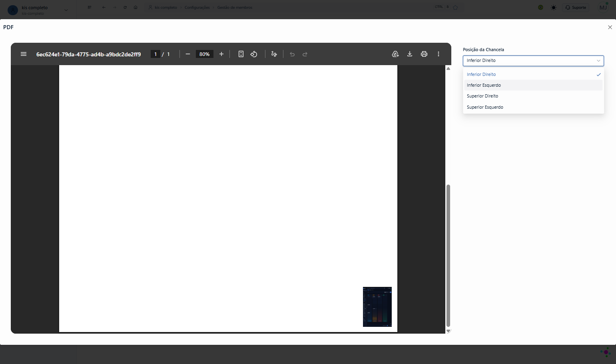Go to home via header house icon
This screenshot has width=616, height=364.
point(136,8)
